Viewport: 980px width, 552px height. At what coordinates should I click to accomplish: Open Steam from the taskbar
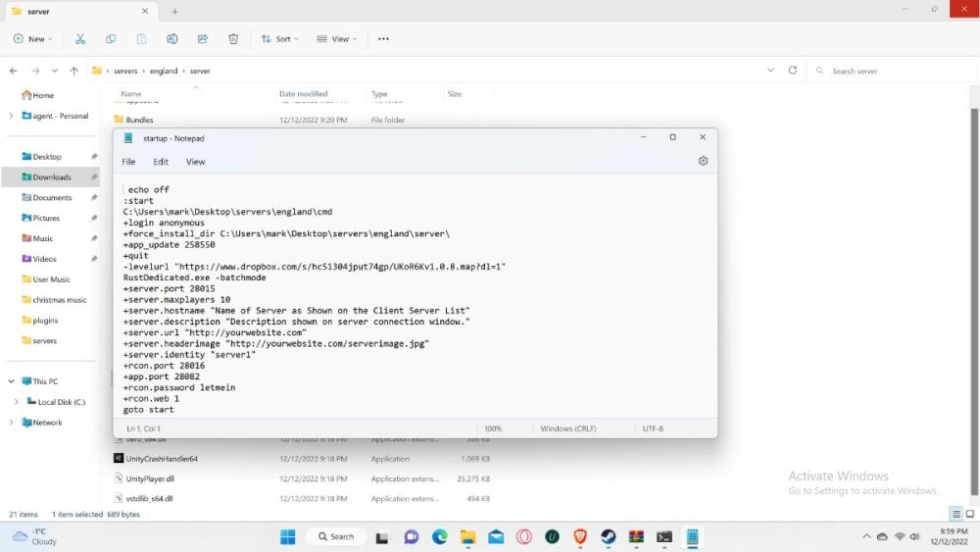point(608,536)
